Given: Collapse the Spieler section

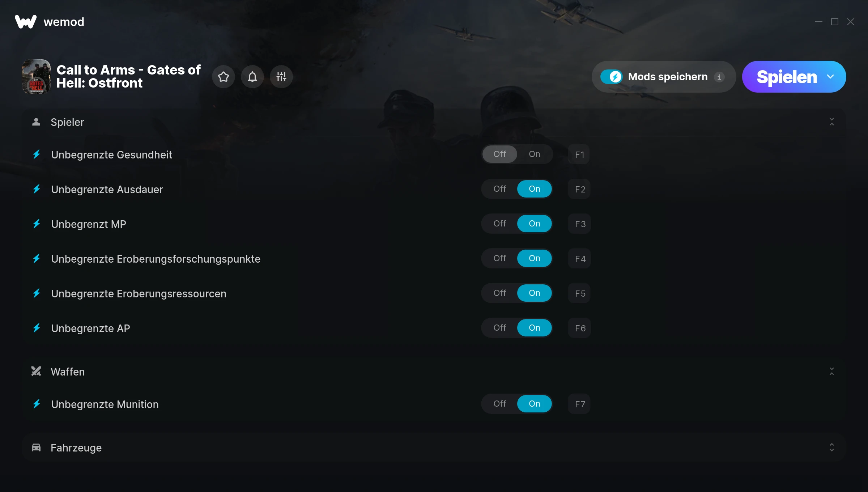Looking at the screenshot, I should coord(832,122).
